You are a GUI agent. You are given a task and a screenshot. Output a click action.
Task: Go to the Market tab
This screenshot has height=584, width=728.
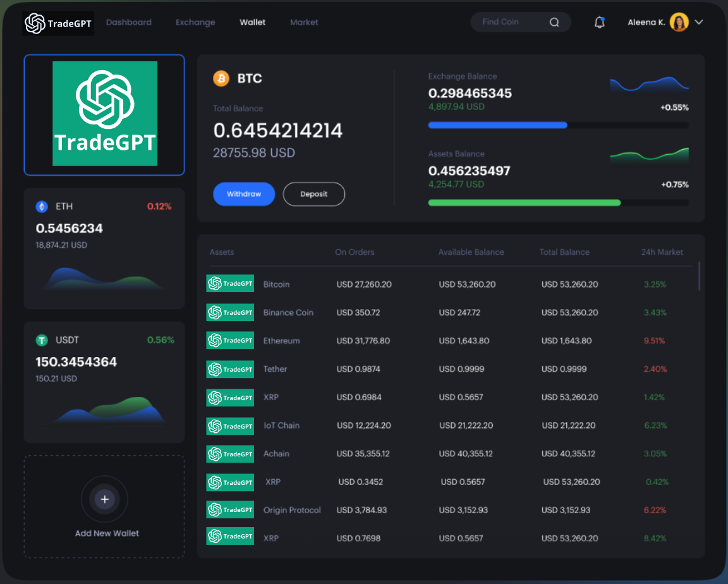click(x=304, y=22)
